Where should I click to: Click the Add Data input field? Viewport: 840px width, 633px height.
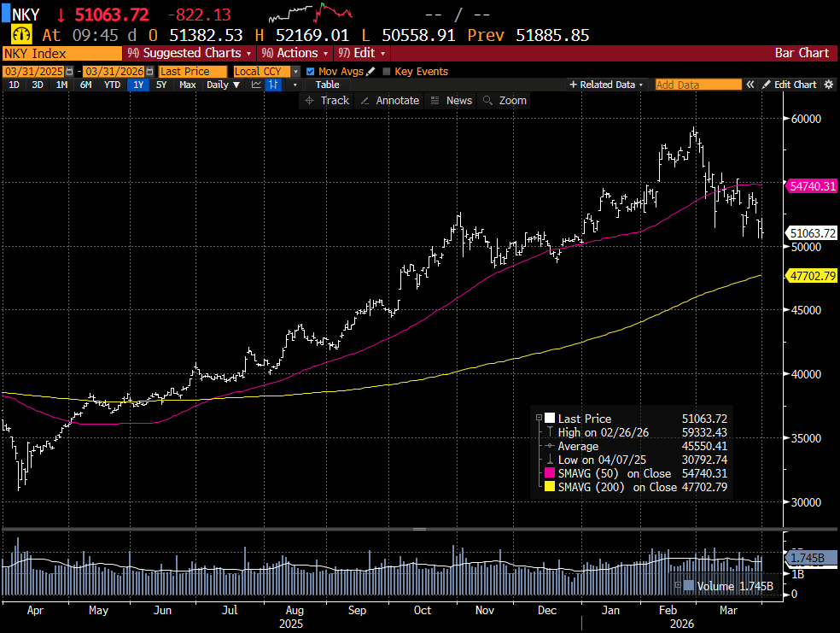697,85
